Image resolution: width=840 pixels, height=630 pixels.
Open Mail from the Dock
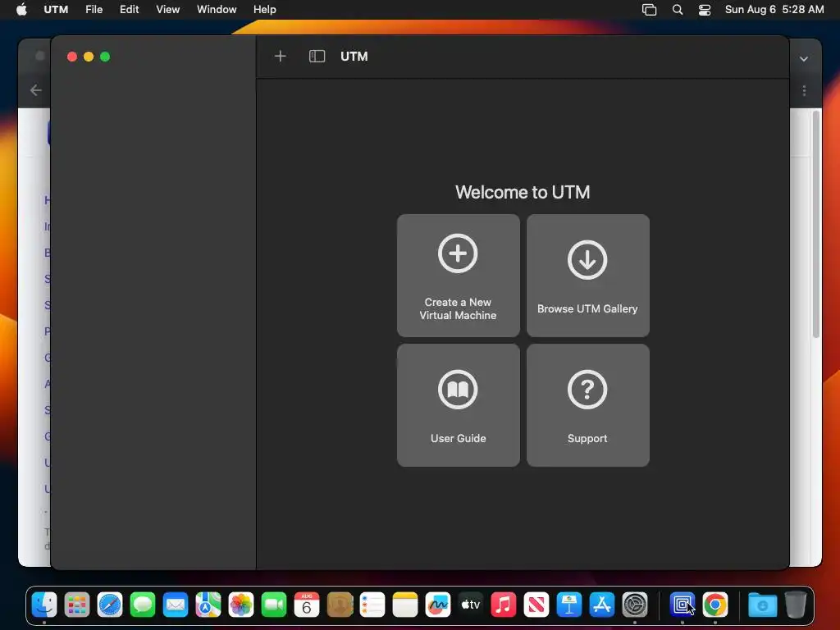pyautogui.click(x=176, y=605)
